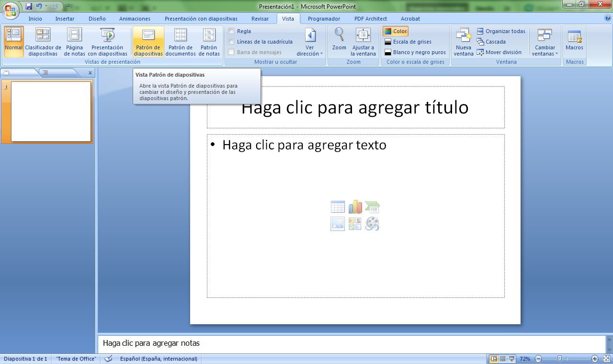The width and height of the screenshot is (613, 364).
Task: Open the Macros dropdown button
Action: pyautogui.click(x=574, y=42)
